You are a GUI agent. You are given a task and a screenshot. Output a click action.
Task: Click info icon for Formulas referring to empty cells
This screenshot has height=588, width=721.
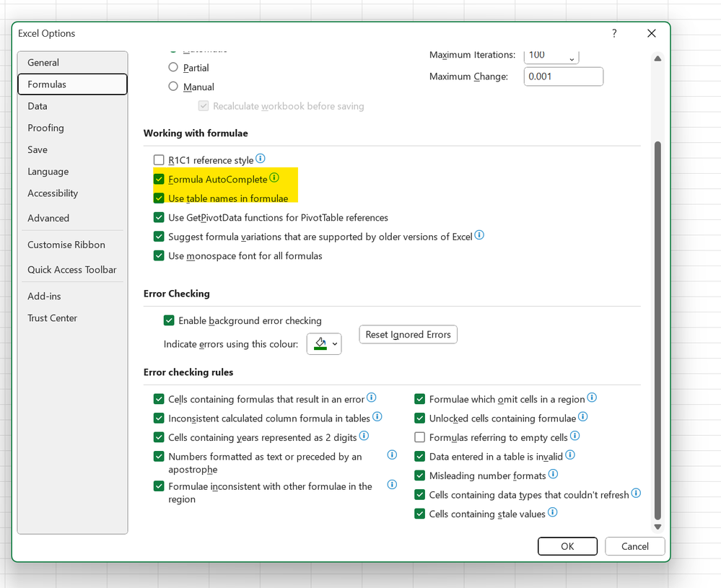pyautogui.click(x=574, y=435)
